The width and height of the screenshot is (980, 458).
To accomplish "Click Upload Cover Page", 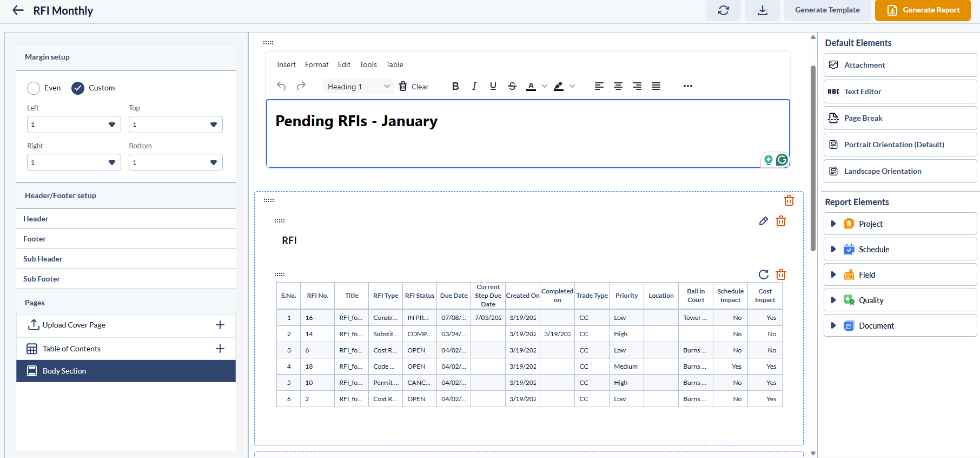I will [x=74, y=325].
